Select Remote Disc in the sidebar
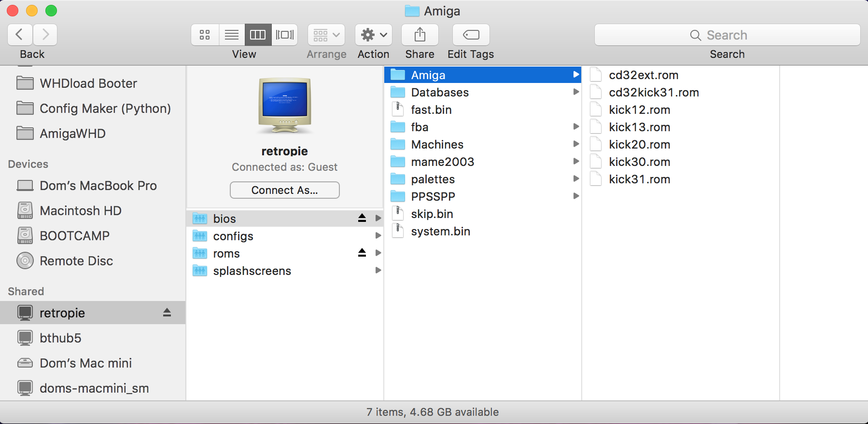Viewport: 868px width, 424px height. coord(93,261)
